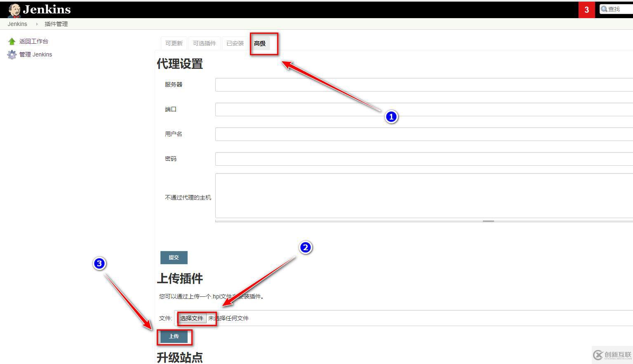This screenshot has height=364, width=633.
Task: Click the green up-arrow icon for 返回工作台
Action: (x=12, y=41)
